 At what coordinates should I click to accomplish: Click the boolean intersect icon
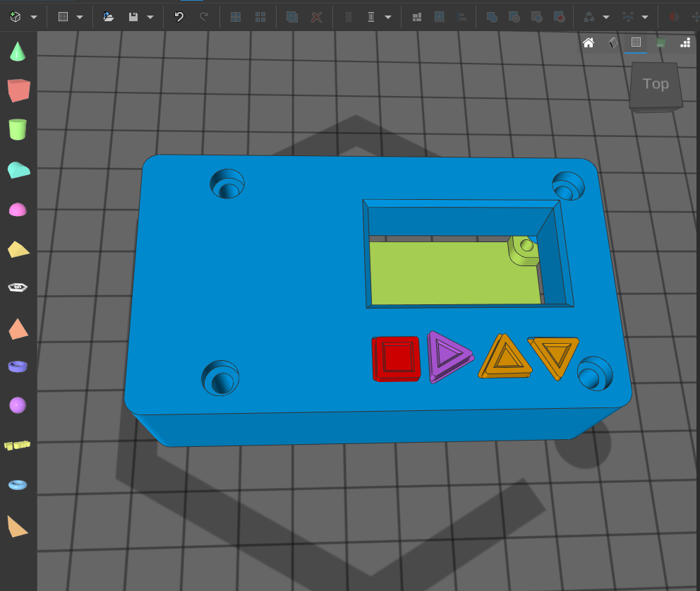coord(536,17)
